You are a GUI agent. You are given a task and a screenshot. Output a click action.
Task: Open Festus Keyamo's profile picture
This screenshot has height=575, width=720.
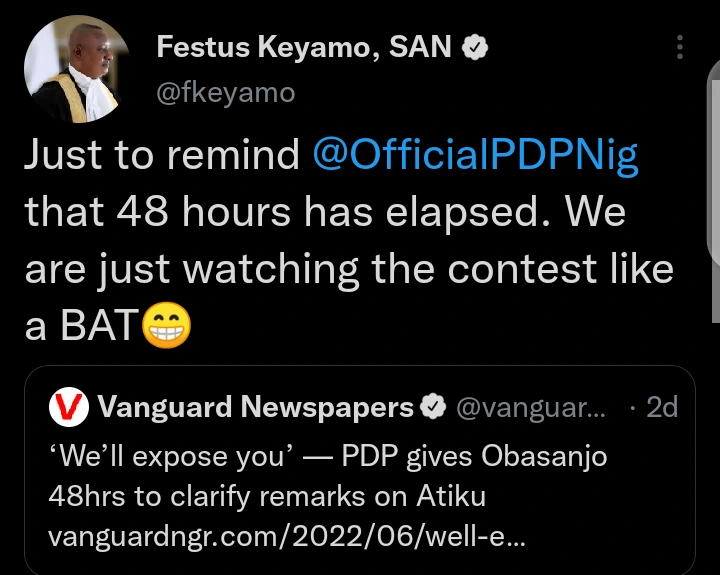coord(76,69)
